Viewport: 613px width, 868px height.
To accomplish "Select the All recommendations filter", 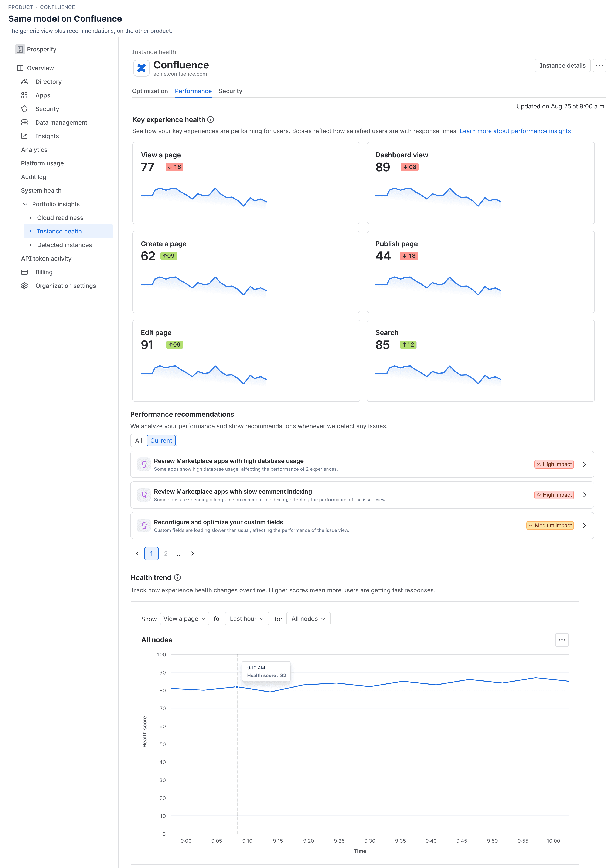I will [139, 440].
